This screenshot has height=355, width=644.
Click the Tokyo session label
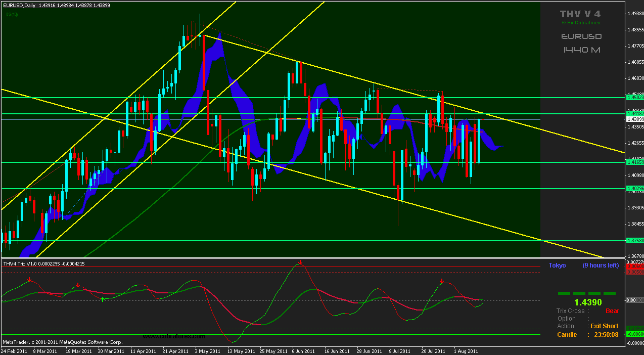click(x=557, y=265)
